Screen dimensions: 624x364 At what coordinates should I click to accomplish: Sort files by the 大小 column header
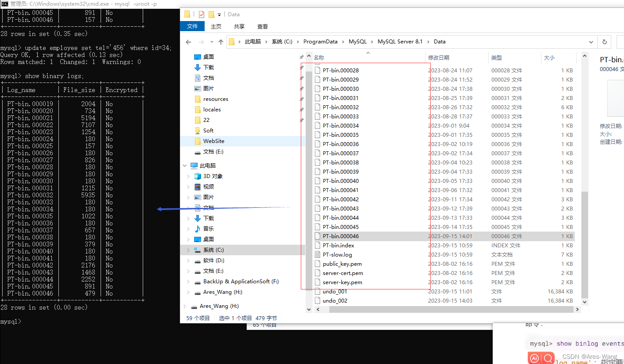(x=549, y=58)
